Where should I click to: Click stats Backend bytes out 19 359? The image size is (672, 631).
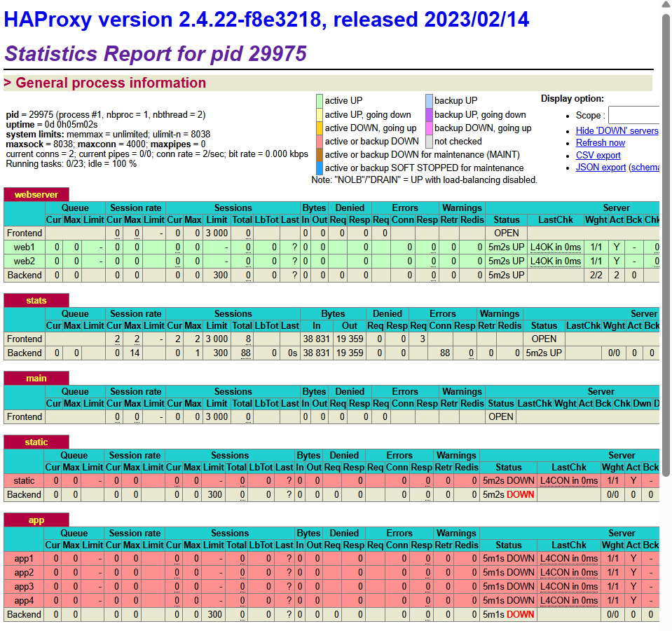pos(349,353)
